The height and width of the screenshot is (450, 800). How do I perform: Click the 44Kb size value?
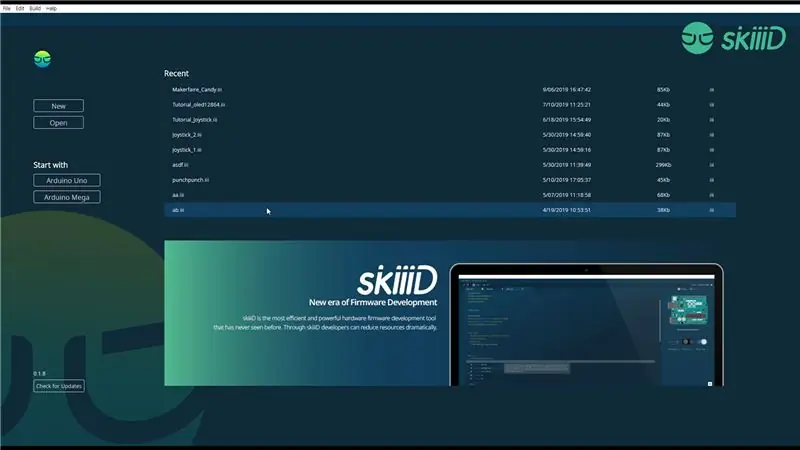tap(663, 105)
